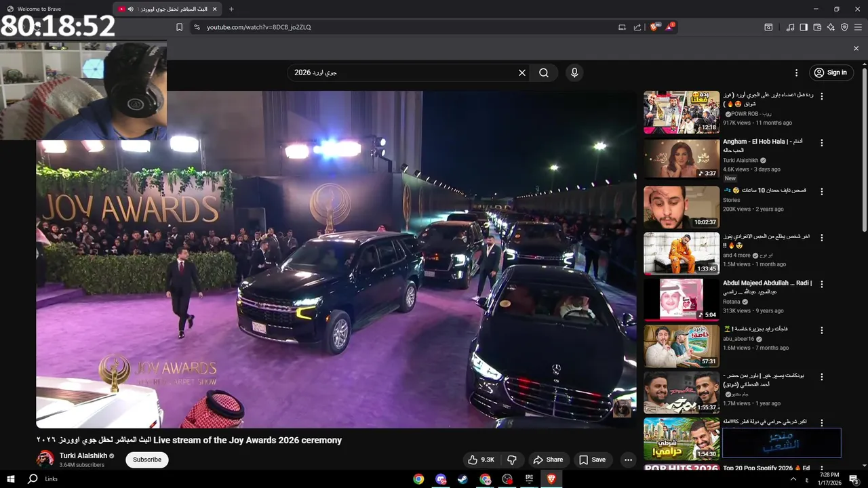
Task: Bookmark this page in the address bar
Action: click(x=179, y=27)
